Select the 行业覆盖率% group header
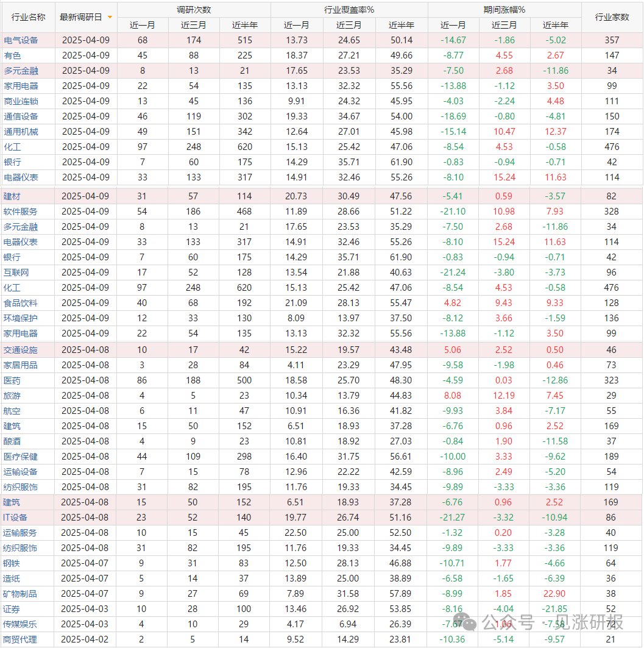The height and width of the screenshot is (648, 644). pyautogui.click(x=349, y=10)
